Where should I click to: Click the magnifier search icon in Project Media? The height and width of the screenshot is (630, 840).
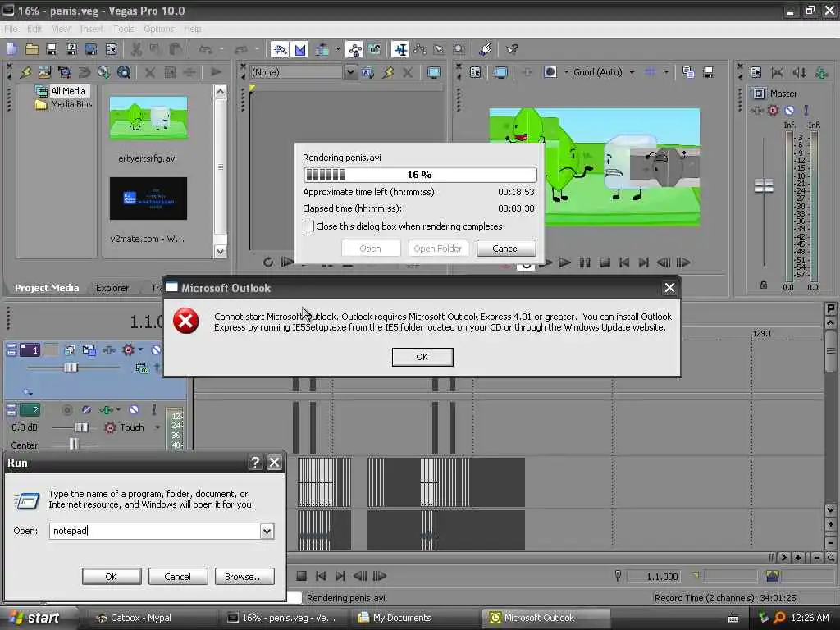click(x=124, y=72)
